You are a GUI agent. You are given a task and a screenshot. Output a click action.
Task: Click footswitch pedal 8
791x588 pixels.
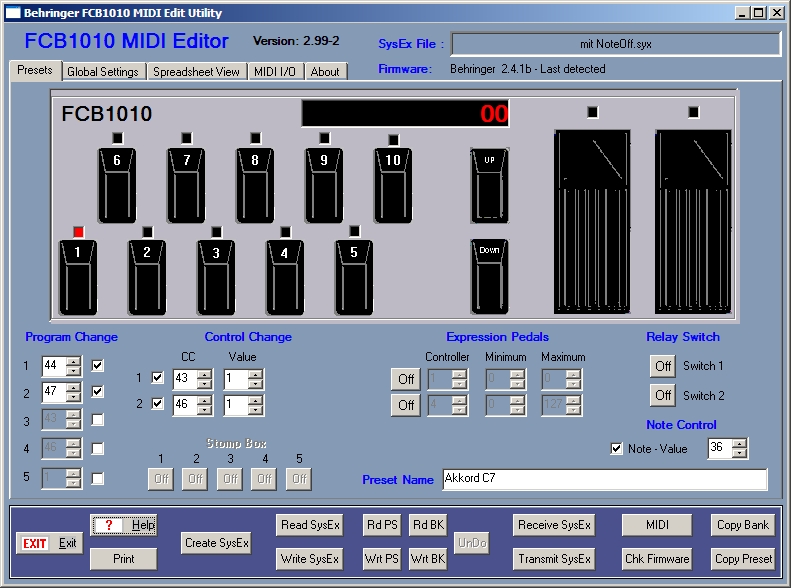(x=255, y=185)
